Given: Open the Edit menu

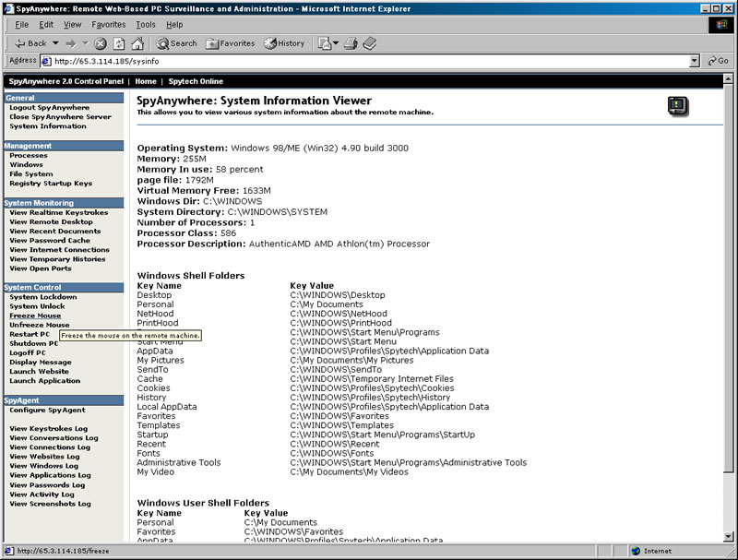Looking at the screenshot, I should tap(45, 25).
